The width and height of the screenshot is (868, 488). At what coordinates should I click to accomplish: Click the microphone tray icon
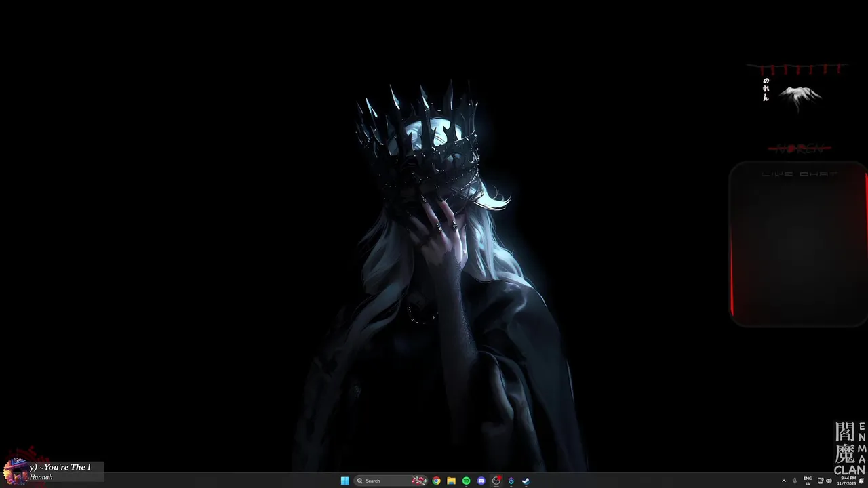(x=795, y=481)
